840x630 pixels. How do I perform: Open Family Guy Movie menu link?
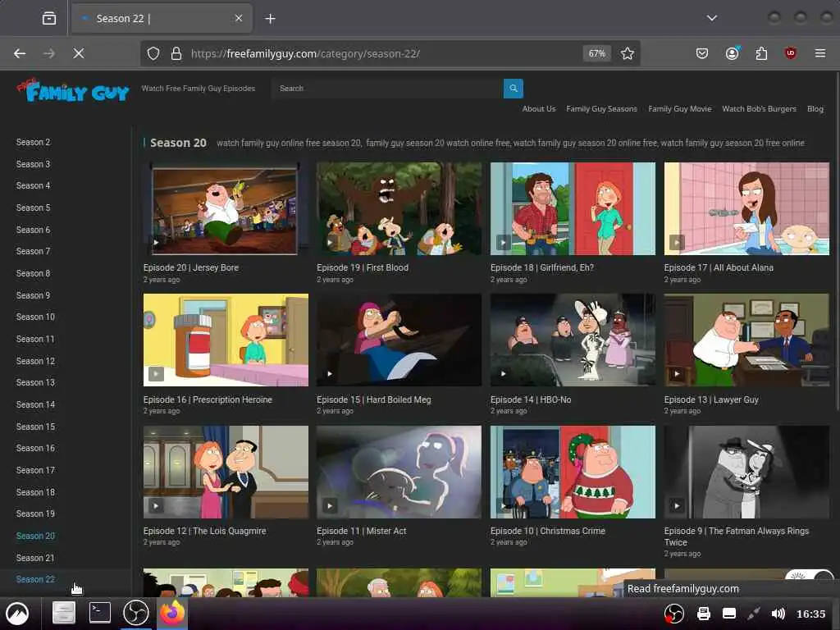(680, 109)
